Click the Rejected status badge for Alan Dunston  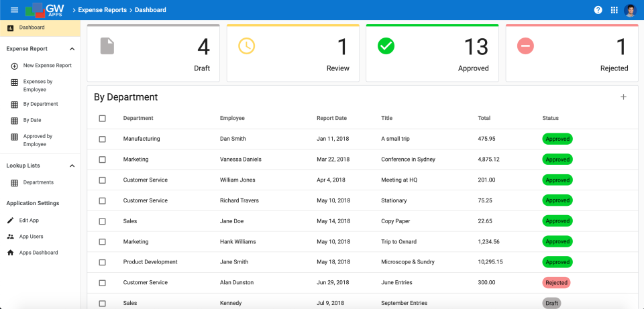pyautogui.click(x=557, y=283)
